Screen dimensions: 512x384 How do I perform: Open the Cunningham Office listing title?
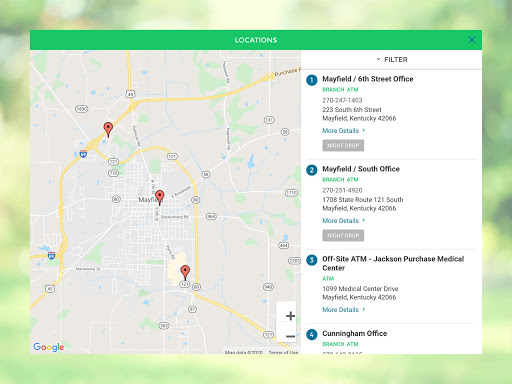(355, 333)
